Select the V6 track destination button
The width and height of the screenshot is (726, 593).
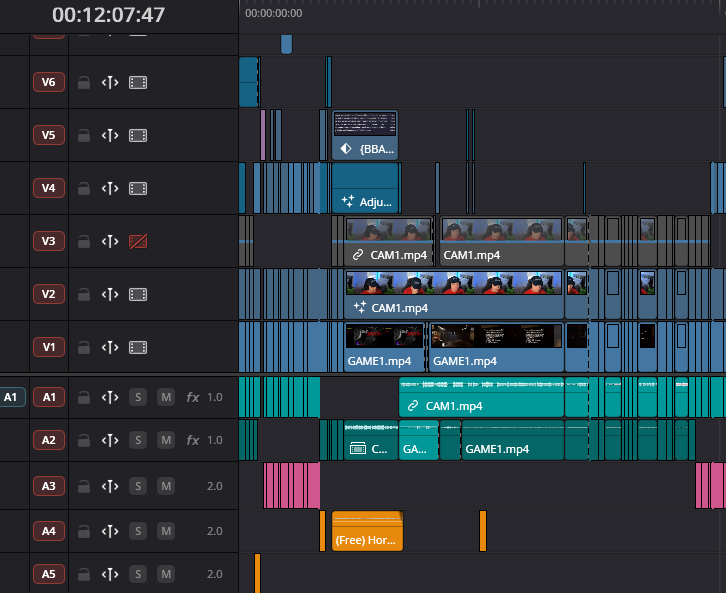[49, 82]
